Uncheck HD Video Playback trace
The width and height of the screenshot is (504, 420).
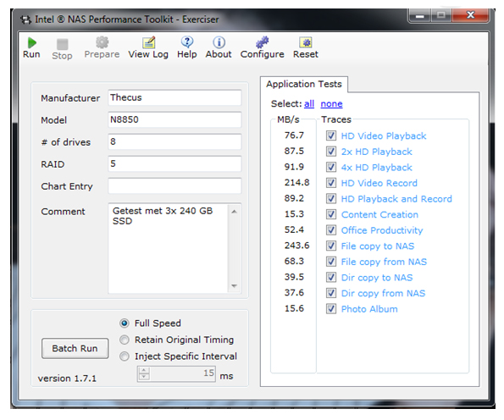pos(331,135)
